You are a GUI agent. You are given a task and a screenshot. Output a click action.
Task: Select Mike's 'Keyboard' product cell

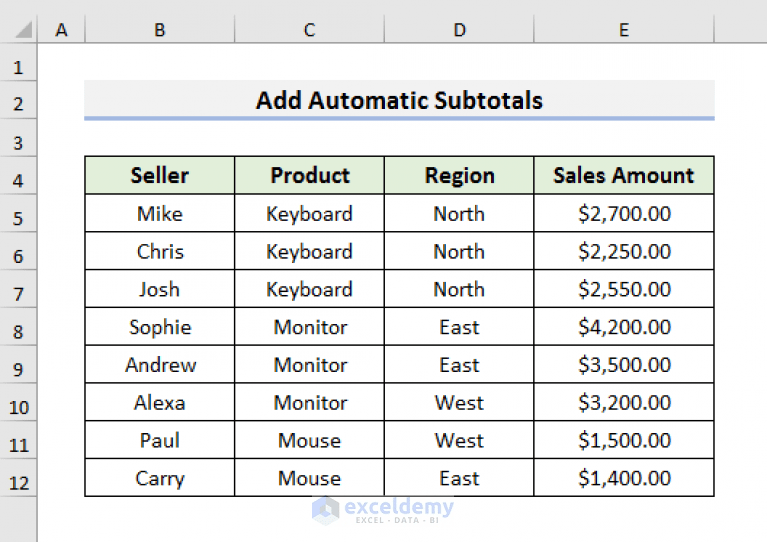[x=310, y=213]
